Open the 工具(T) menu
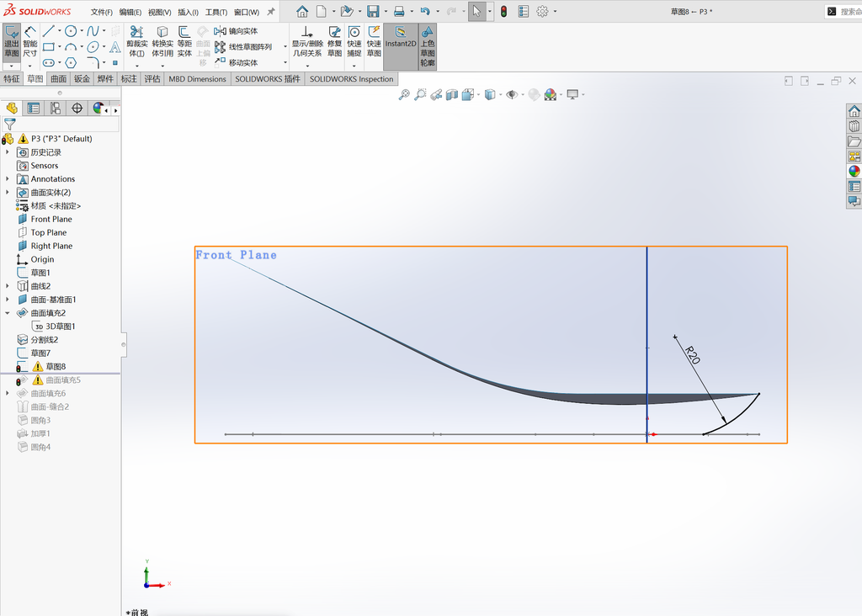The height and width of the screenshot is (616, 862). [x=216, y=12]
